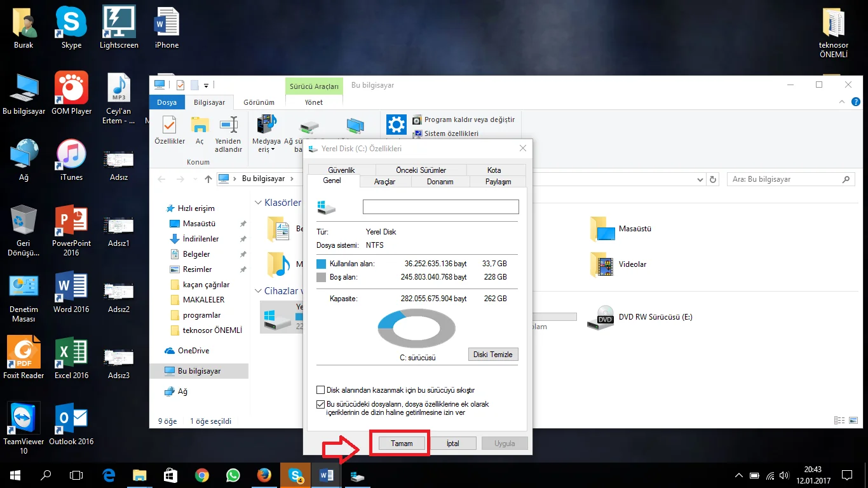Viewport: 868px width, 488px height.
Task: Click the drive label text field
Action: pos(440,207)
